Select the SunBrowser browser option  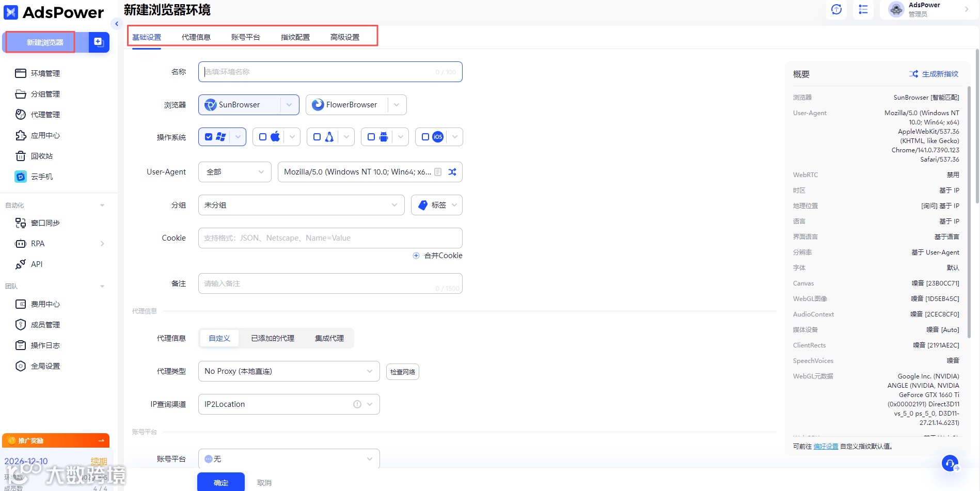[x=240, y=105]
